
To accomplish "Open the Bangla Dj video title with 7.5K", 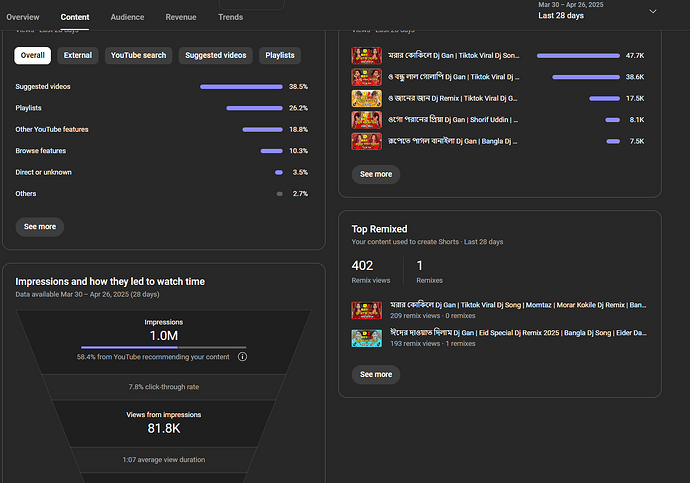I will click(x=453, y=141).
